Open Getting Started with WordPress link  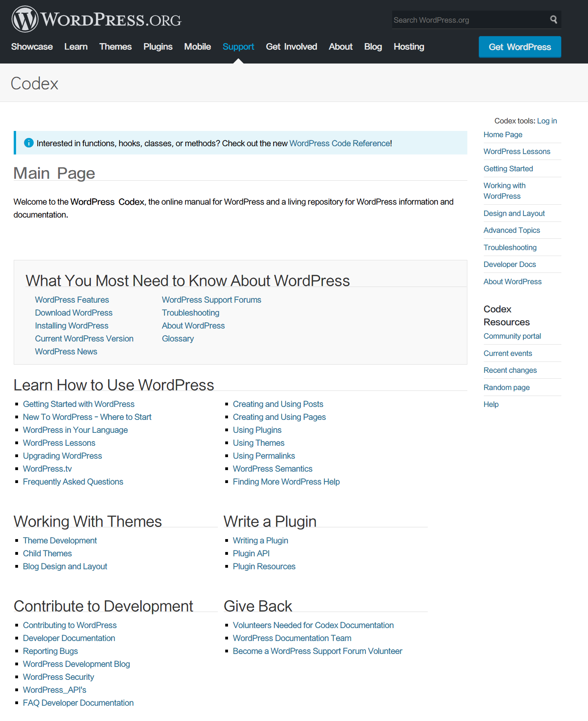pyautogui.click(x=79, y=404)
